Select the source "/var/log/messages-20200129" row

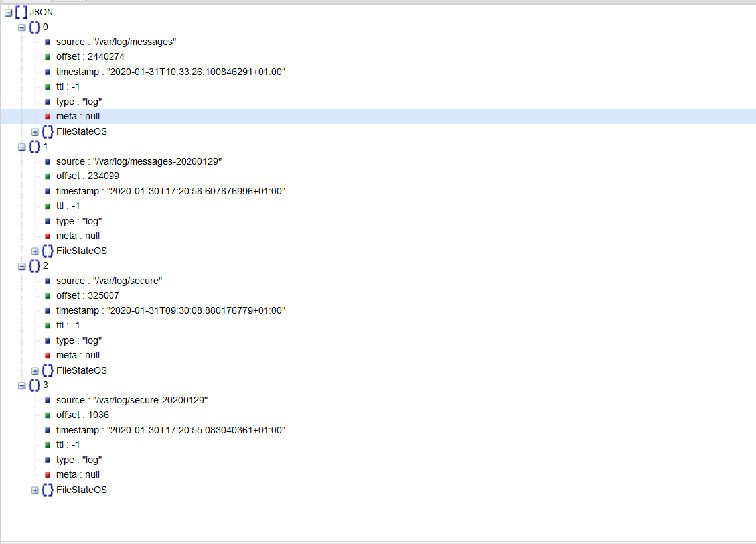click(139, 161)
